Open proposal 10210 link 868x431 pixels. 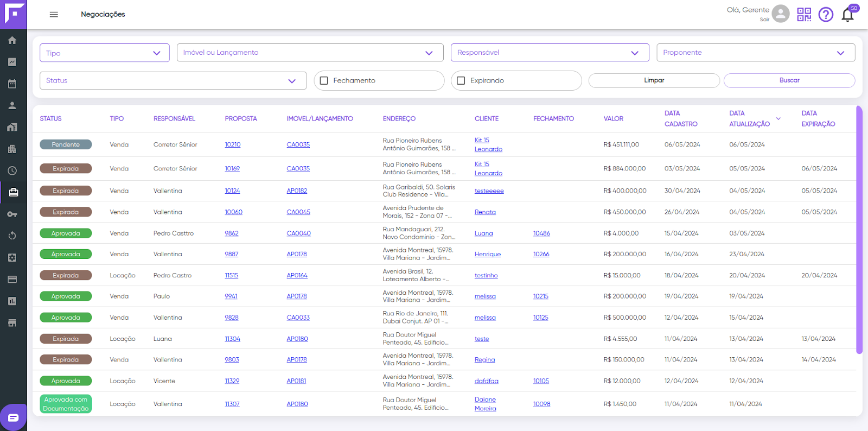click(233, 144)
